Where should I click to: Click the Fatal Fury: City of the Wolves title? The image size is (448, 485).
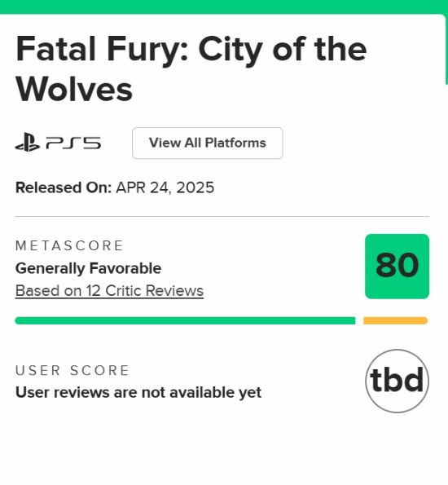click(191, 68)
